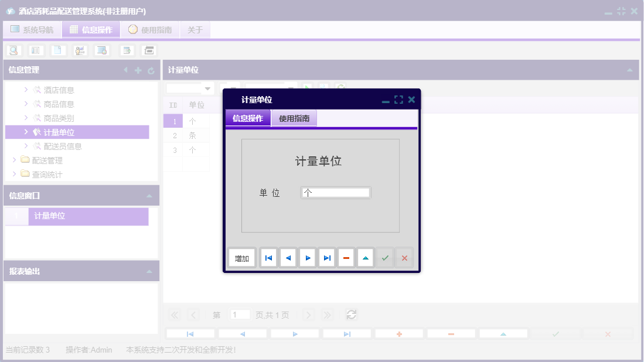Confirm changes with the green checkmark
The width and height of the screenshot is (644, 362).
point(384,257)
